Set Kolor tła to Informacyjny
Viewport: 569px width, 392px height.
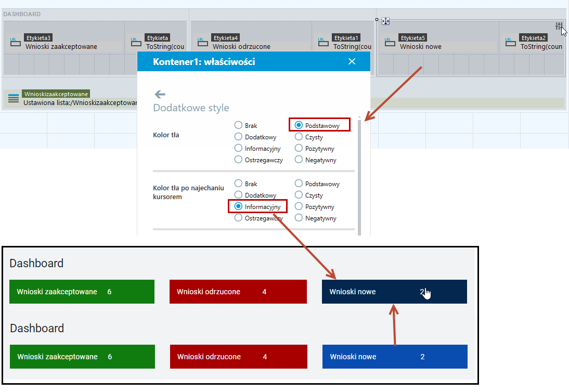238,148
